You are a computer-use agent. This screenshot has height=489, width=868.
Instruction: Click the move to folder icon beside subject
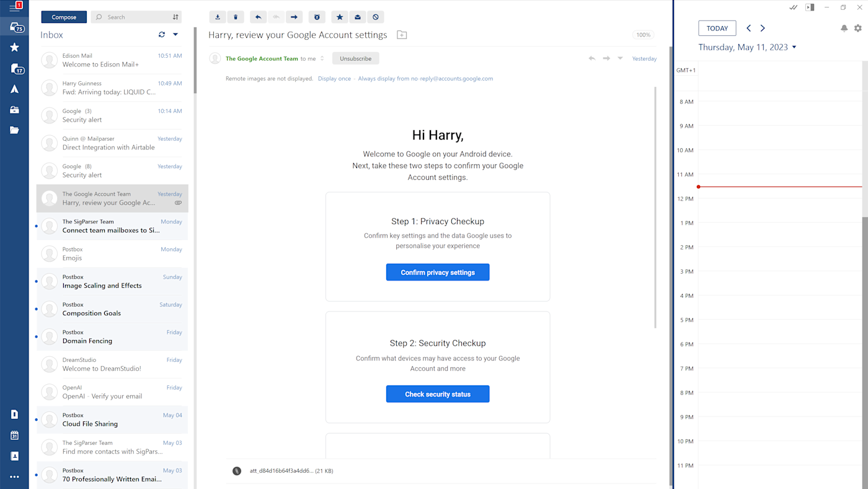click(402, 35)
